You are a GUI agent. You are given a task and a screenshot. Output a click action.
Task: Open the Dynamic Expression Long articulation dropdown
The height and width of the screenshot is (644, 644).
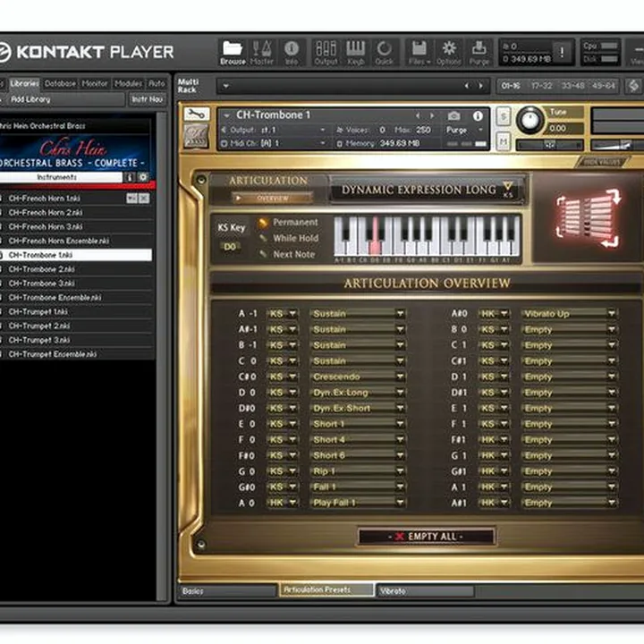pyautogui.click(x=426, y=190)
